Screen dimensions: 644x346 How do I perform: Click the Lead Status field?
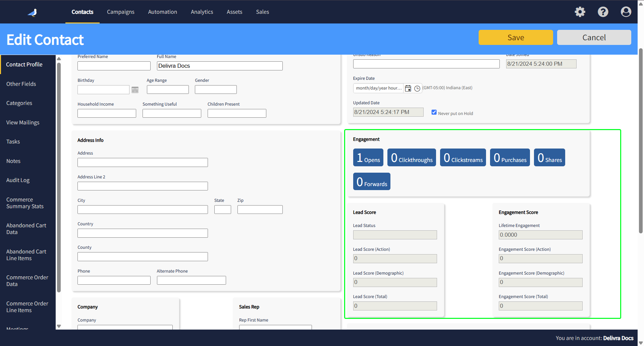pyautogui.click(x=395, y=235)
